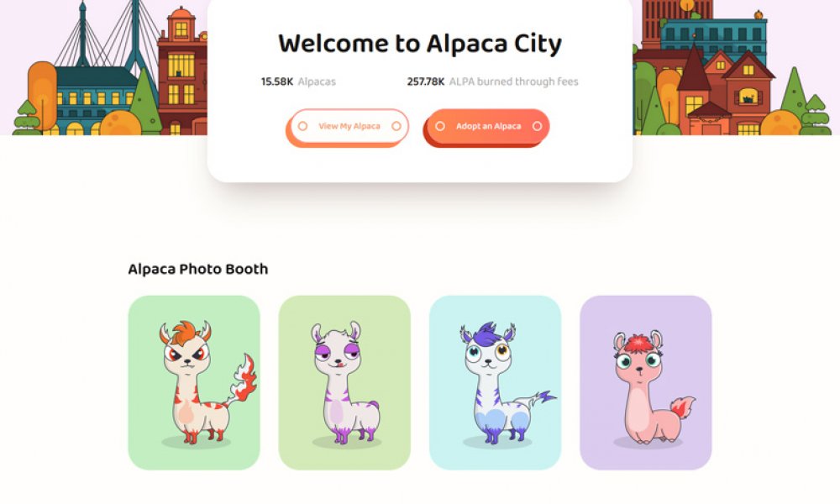Click the flaming tail of orange alpaca
The width and height of the screenshot is (840, 504).
pyautogui.click(x=244, y=378)
